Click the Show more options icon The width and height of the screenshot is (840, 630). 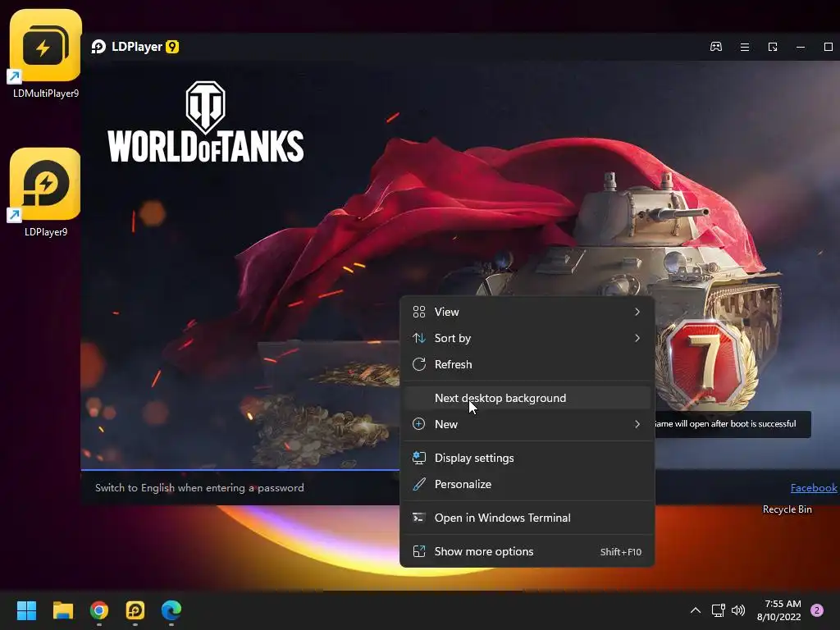pyautogui.click(x=419, y=551)
